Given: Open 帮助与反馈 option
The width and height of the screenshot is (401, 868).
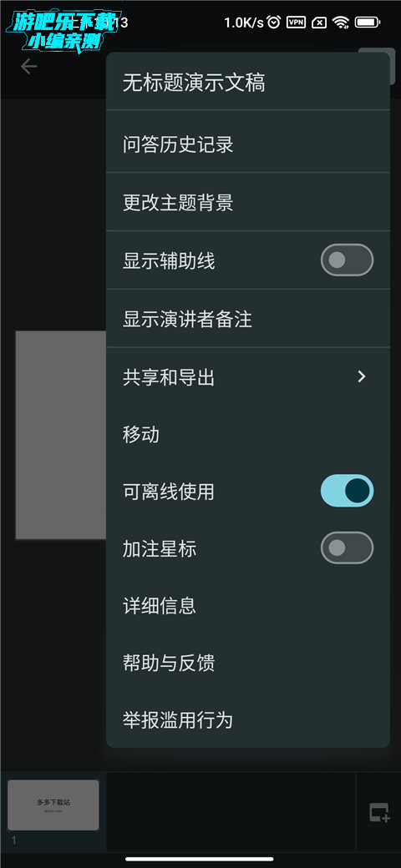Looking at the screenshot, I should [248, 664].
